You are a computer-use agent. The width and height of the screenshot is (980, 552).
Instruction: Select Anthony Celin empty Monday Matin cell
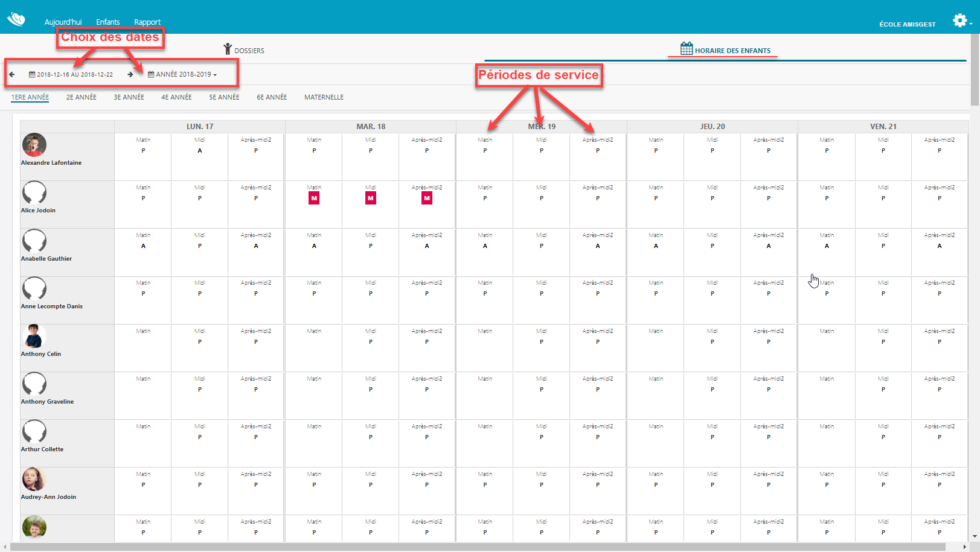(143, 348)
